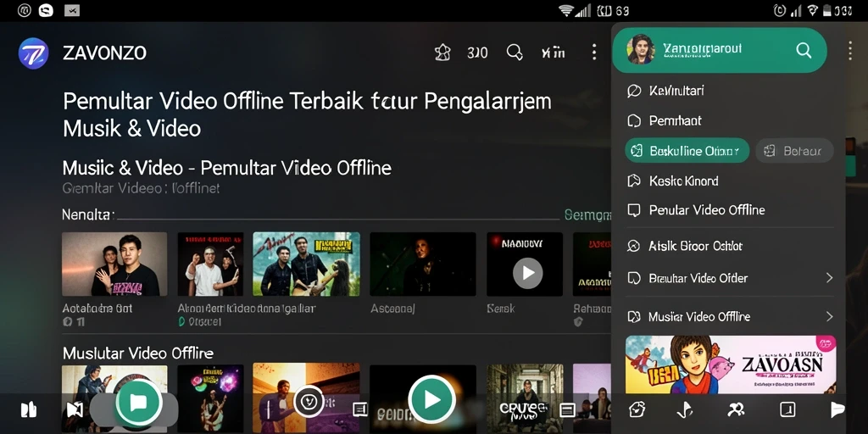868x434 pixels.
Task: Open the three-dot menu in main header
Action: pyautogui.click(x=594, y=53)
